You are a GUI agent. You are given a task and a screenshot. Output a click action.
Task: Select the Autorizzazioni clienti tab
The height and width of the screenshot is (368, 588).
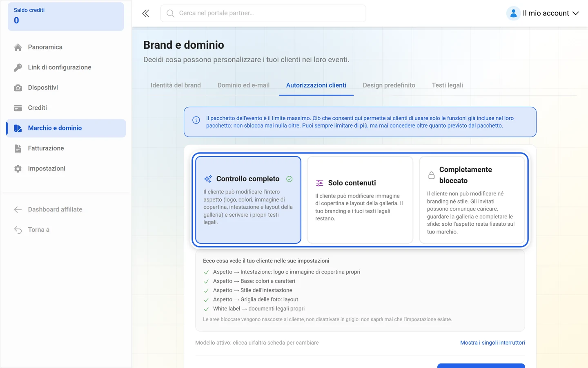(x=316, y=85)
